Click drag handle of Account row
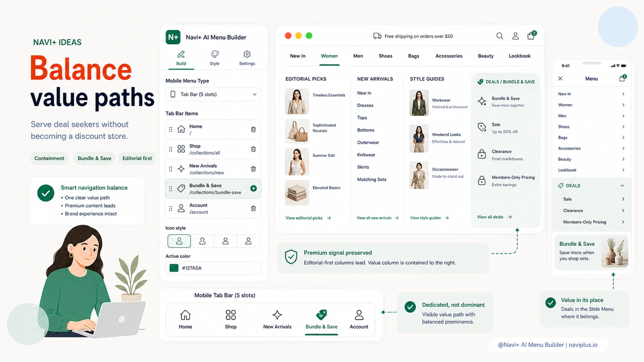The height and width of the screenshot is (362, 644). coord(171,208)
